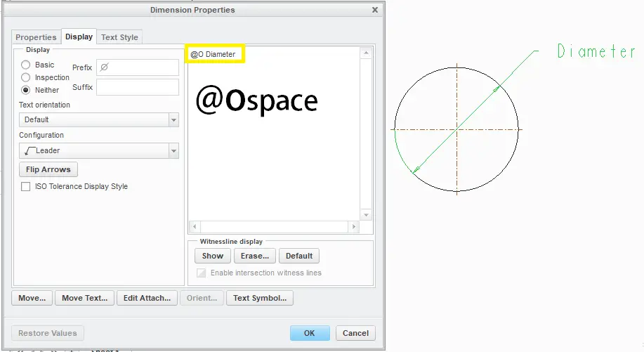The width and height of the screenshot is (644, 352).
Task: Click the horizontal scroll left arrow
Action: [x=195, y=226]
